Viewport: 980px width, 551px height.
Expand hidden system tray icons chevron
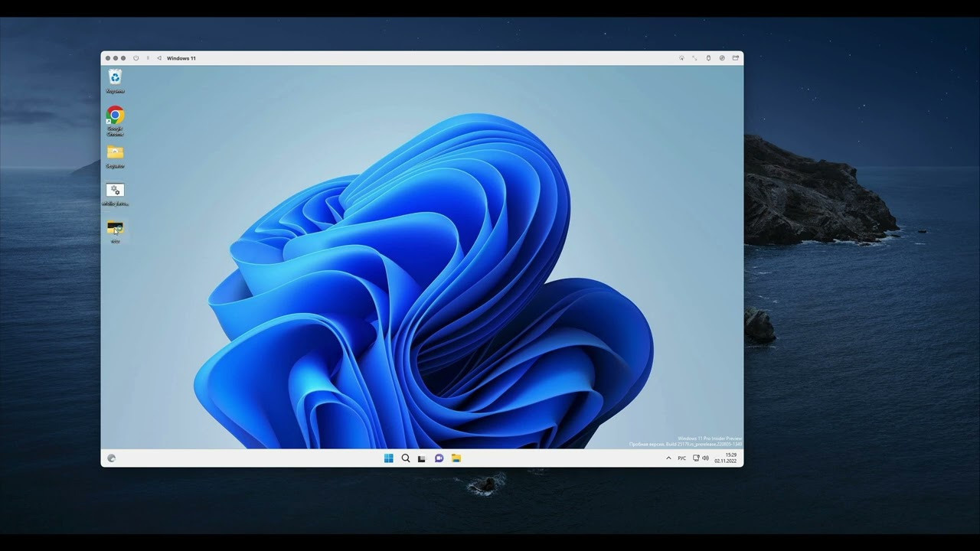coord(668,458)
